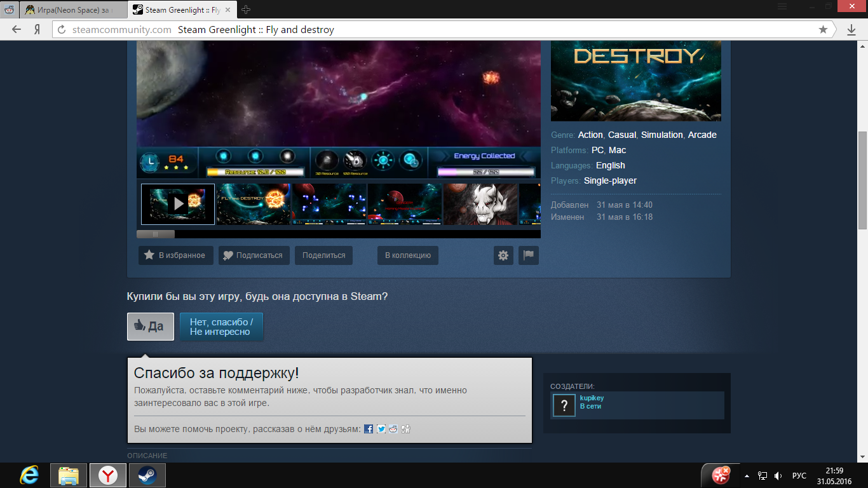Click the "Single-player" players value
The height and width of the screenshot is (488, 868).
coord(610,180)
